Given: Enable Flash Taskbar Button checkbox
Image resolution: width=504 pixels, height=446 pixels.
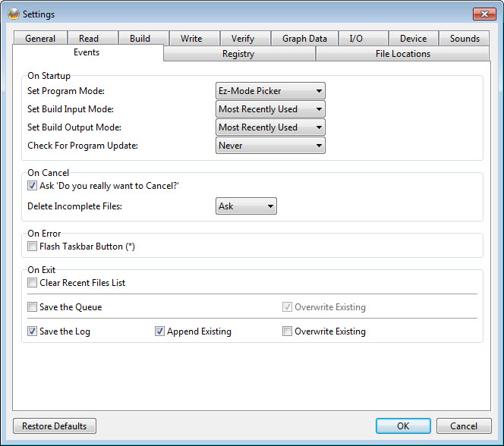Looking at the screenshot, I should tap(32, 247).
